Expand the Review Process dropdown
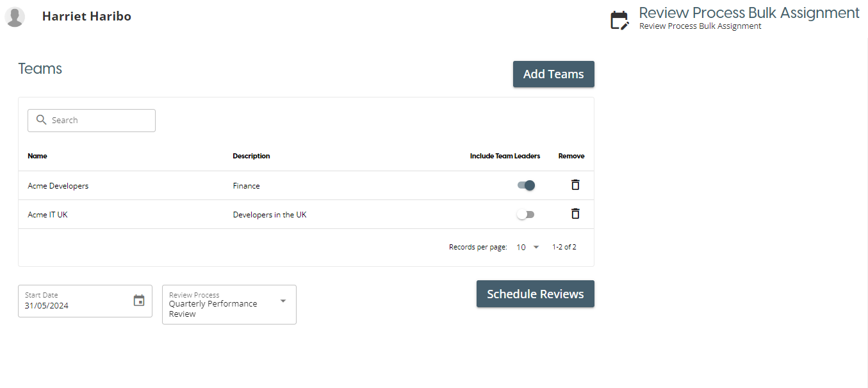This screenshot has width=868, height=388. [283, 301]
